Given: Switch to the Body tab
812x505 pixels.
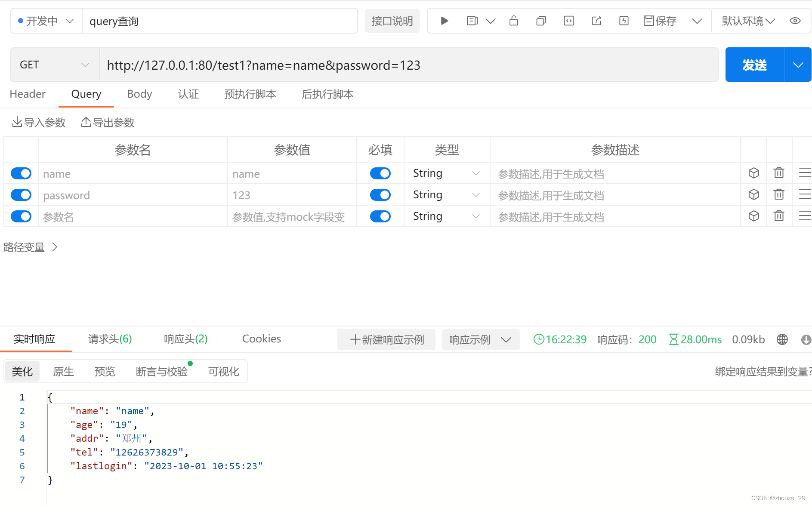Looking at the screenshot, I should pos(139,94).
